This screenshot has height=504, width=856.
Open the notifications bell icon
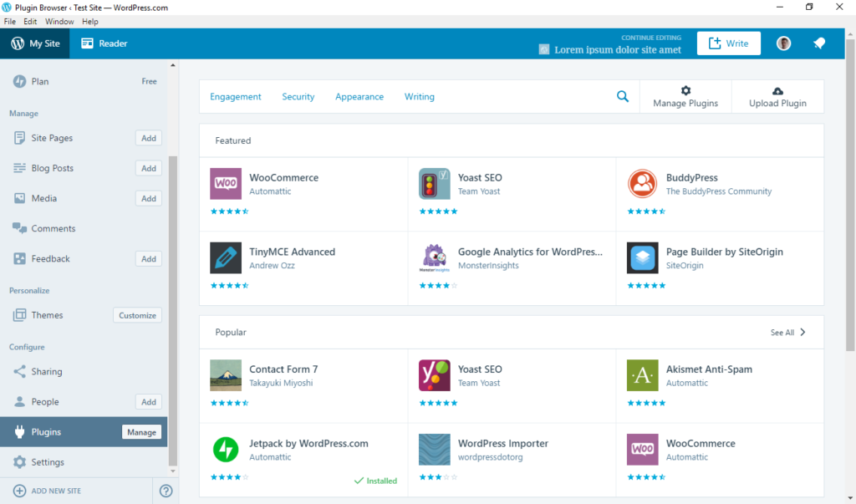pyautogui.click(x=818, y=43)
